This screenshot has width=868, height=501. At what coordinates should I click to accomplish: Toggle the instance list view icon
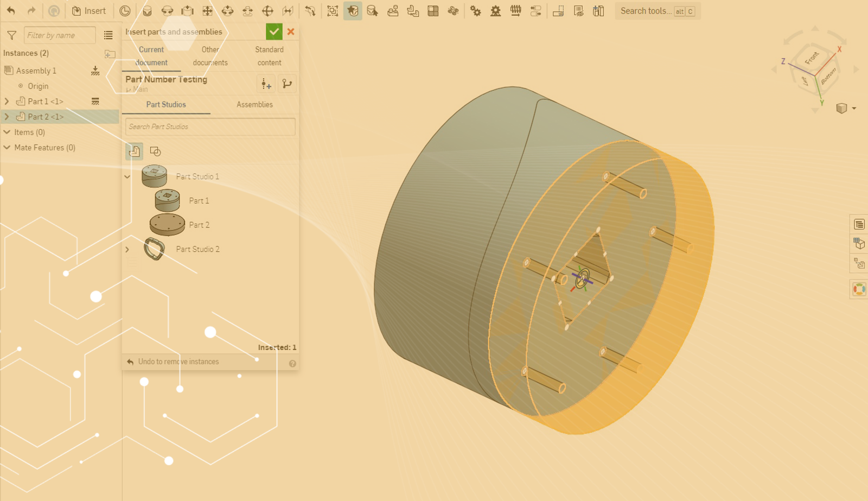pos(108,36)
